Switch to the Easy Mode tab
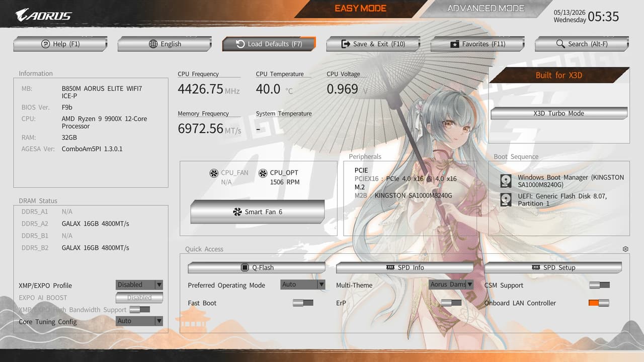 pos(361,9)
